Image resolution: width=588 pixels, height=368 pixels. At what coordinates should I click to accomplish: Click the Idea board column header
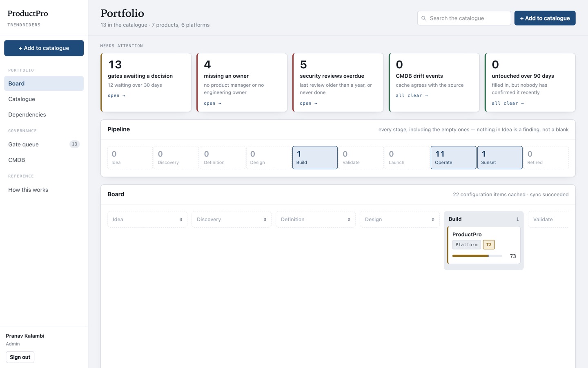point(147,220)
